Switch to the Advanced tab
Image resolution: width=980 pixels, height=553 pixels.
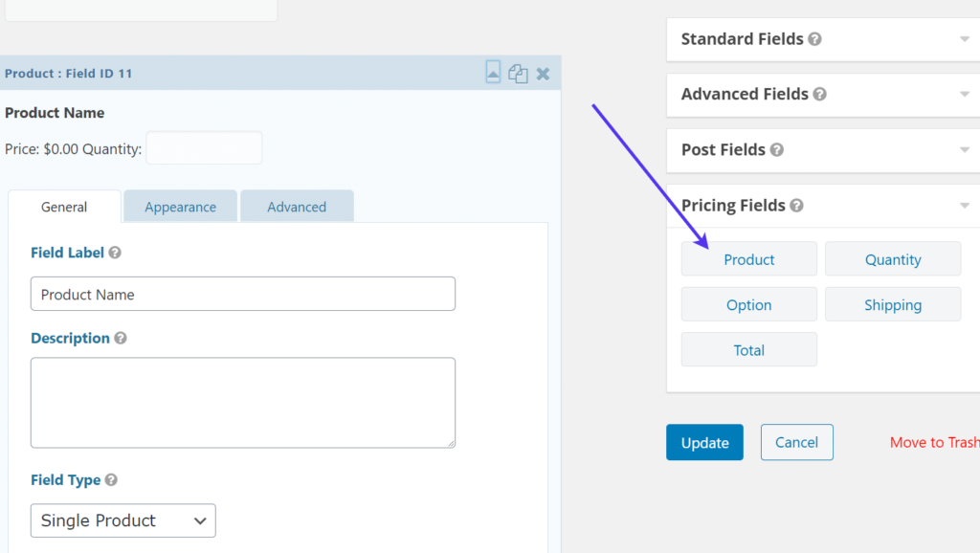coord(297,207)
